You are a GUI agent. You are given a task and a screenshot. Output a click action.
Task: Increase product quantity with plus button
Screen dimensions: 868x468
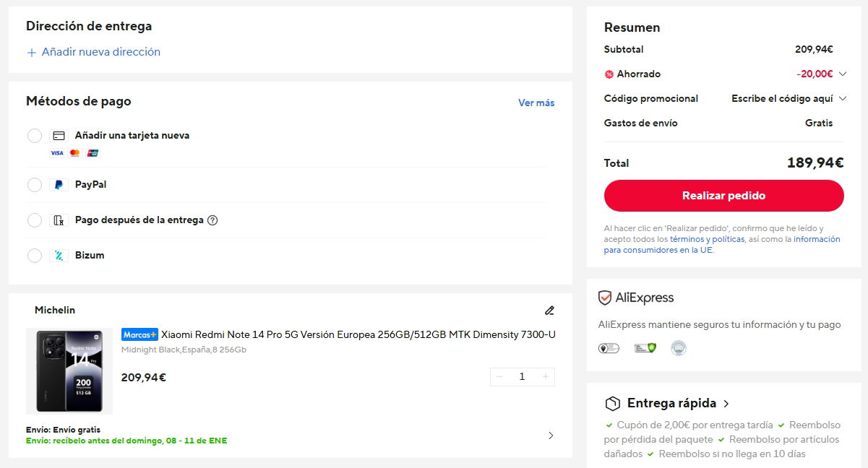coord(546,377)
